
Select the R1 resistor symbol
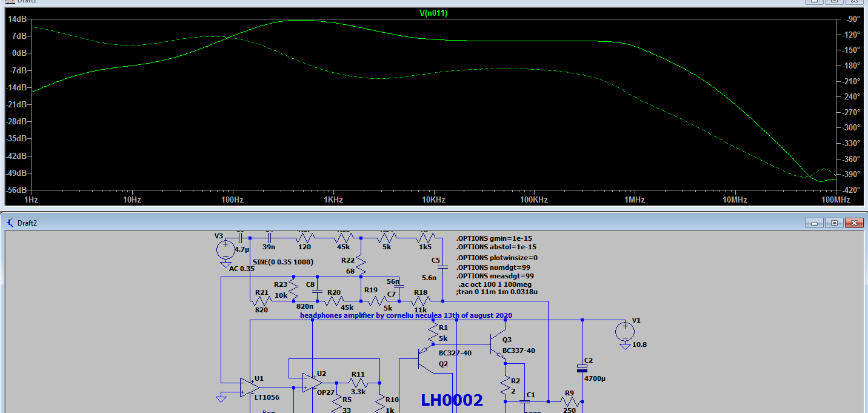[433, 332]
